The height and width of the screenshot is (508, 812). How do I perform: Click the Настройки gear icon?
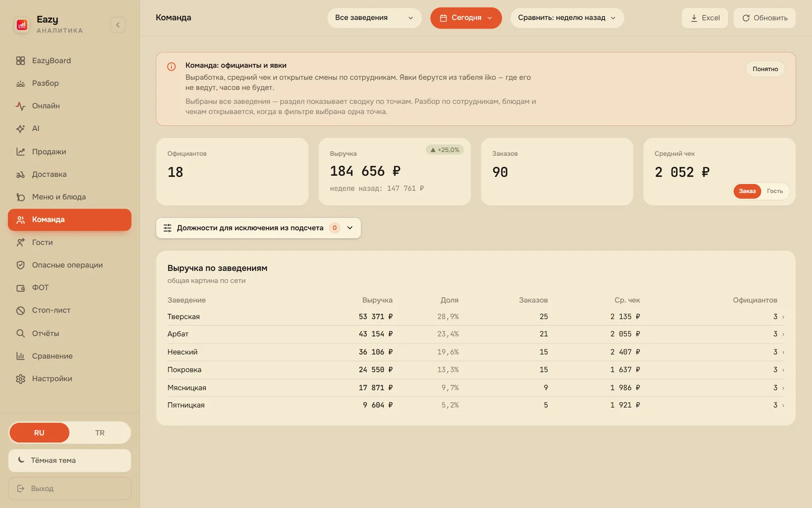(x=20, y=379)
